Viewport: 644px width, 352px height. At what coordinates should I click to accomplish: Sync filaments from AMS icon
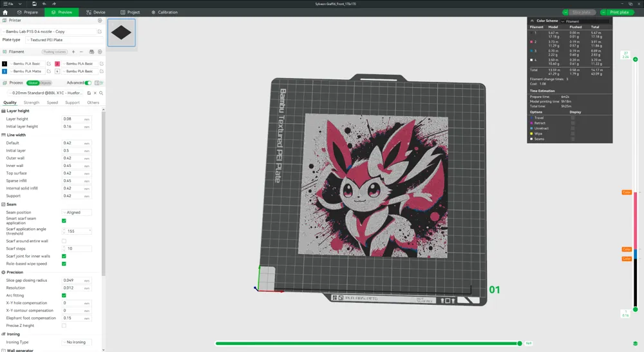point(91,52)
